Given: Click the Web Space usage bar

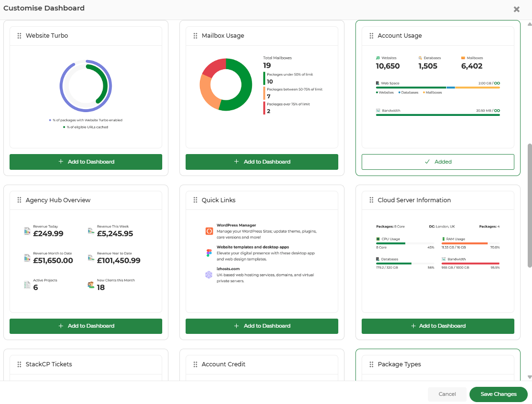Looking at the screenshot, I should [438, 87].
